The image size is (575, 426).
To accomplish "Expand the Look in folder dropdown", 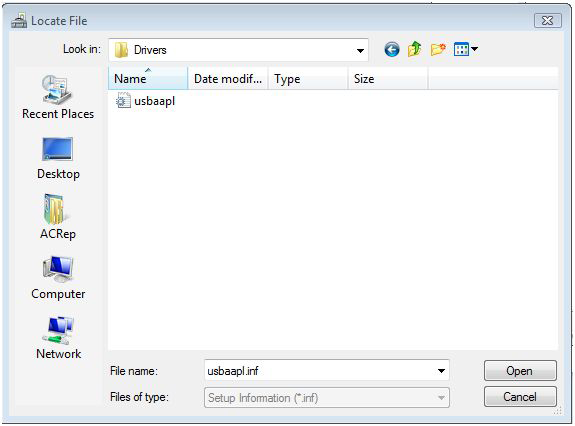I will 360,50.
